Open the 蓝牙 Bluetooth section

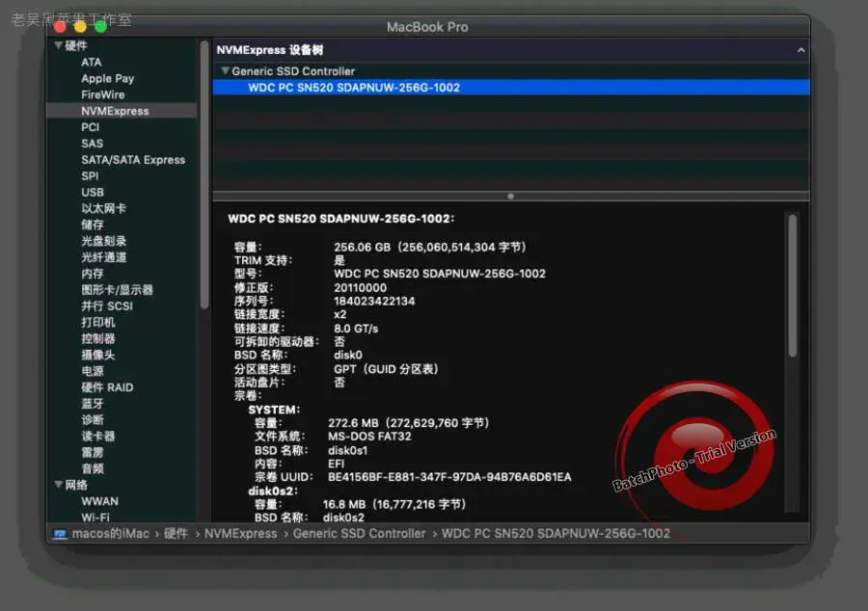coord(93,404)
